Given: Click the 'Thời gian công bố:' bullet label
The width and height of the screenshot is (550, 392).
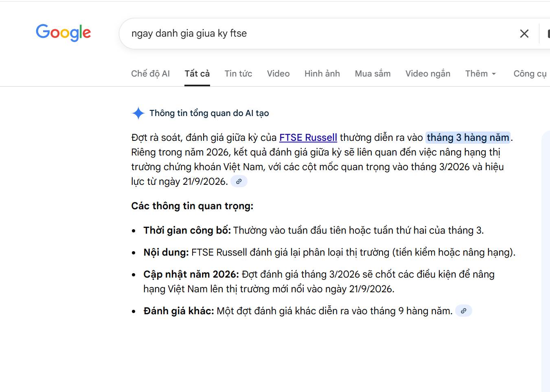Looking at the screenshot, I should click(x=187, y=230).
